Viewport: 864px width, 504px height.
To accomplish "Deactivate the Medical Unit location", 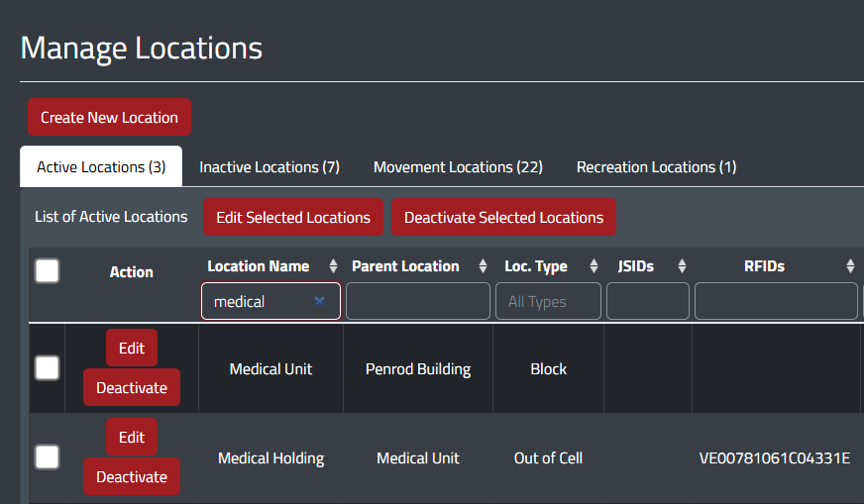I will [x=132, y=388].
